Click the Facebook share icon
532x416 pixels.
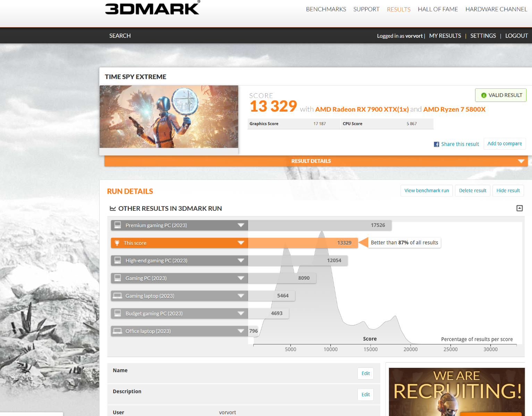(437, 144)
